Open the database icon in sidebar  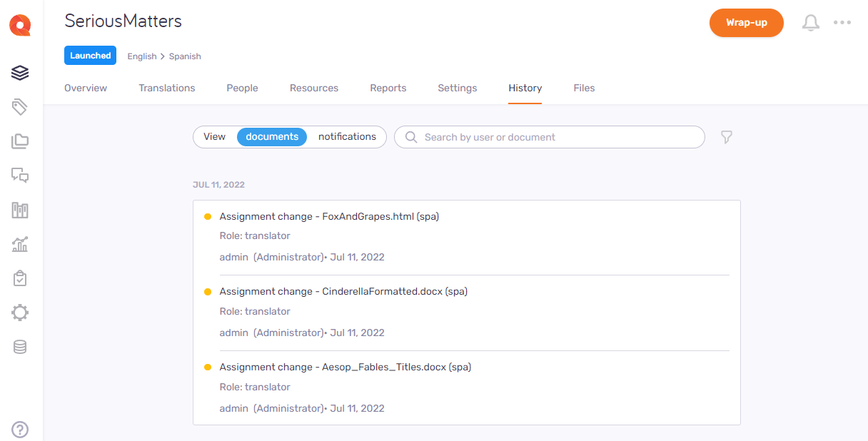click(x=20, y=347)
